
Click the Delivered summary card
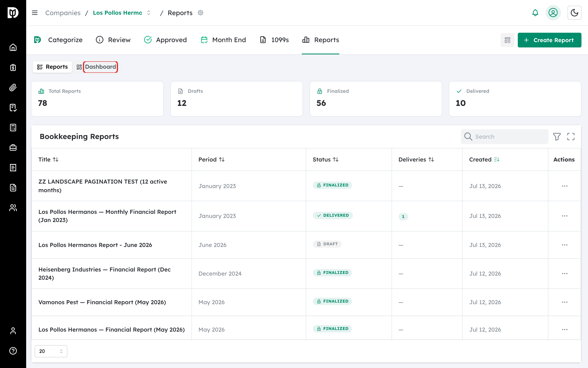515,99
